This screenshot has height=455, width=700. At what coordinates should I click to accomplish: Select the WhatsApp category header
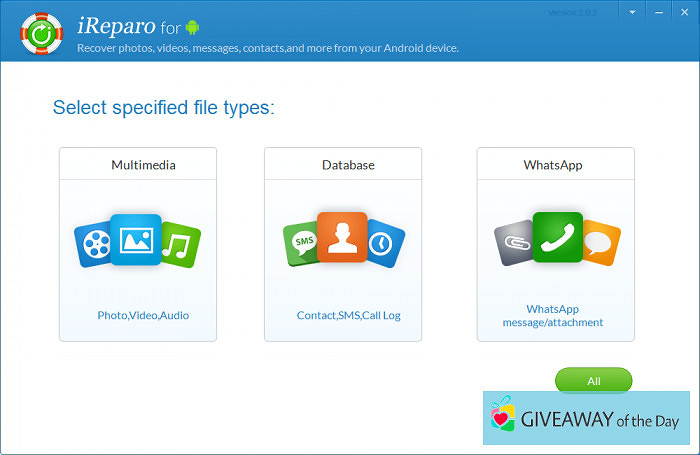553,165
